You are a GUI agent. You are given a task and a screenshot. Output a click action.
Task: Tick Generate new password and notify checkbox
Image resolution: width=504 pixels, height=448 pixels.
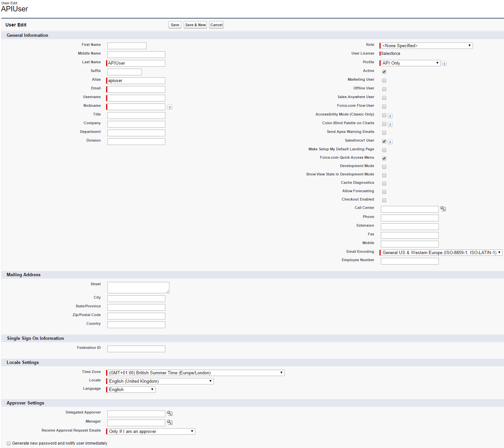click(9, 443)
